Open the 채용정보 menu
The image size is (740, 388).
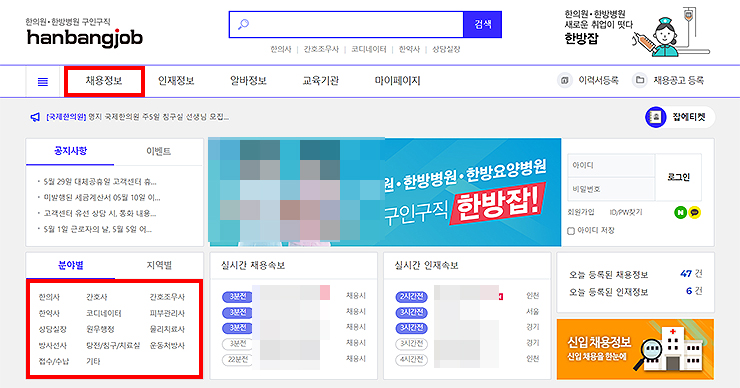(104, 81)
